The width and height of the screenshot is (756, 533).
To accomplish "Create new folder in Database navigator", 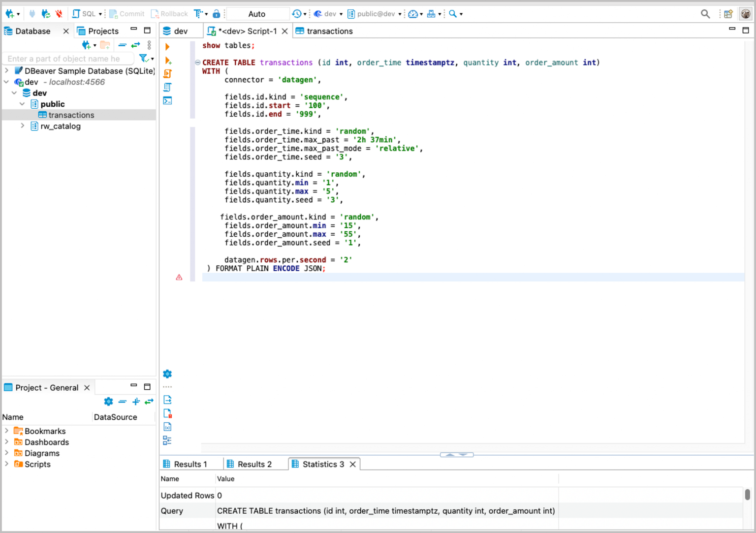I will pos(105,45).
